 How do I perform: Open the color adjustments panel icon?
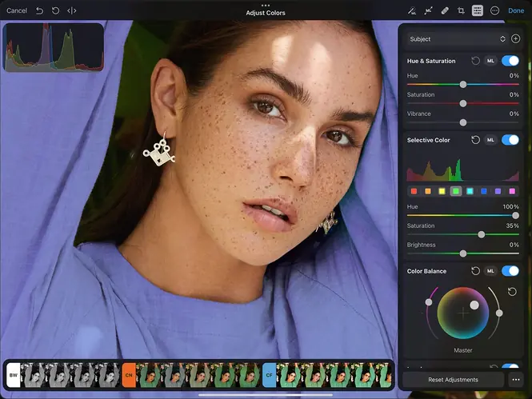tap(478, 11)
